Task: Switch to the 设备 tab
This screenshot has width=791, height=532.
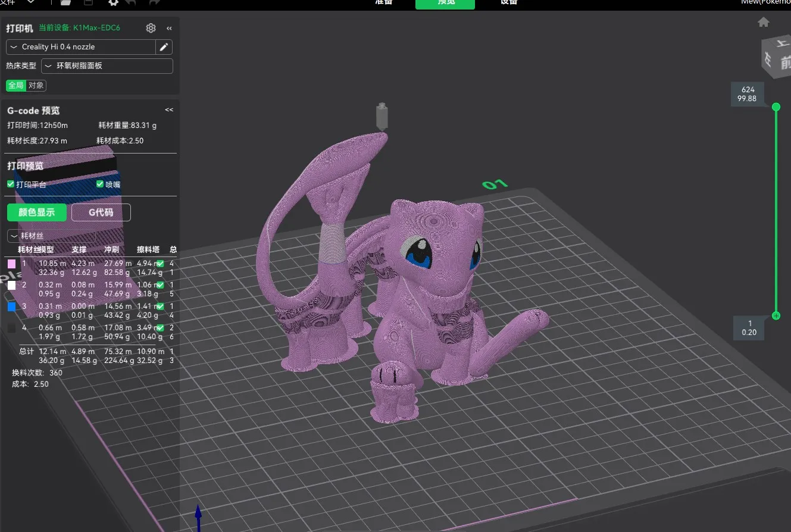Action: point(509,2)
